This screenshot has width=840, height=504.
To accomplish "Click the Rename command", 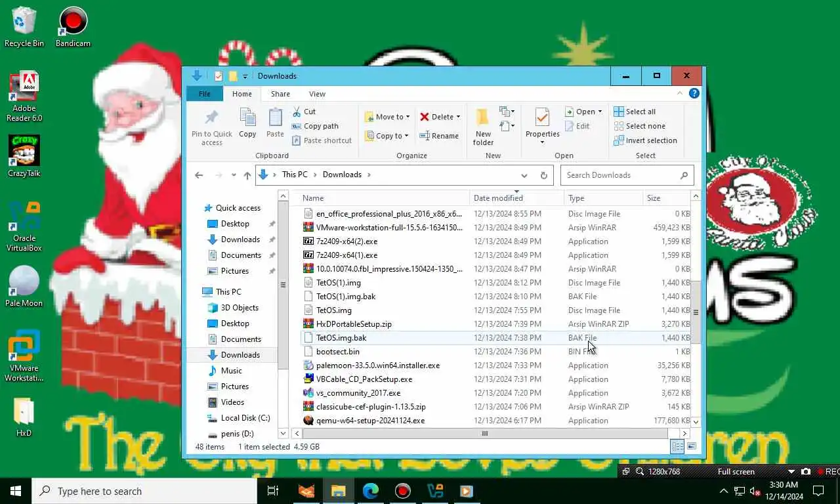I will coord(439,136).
